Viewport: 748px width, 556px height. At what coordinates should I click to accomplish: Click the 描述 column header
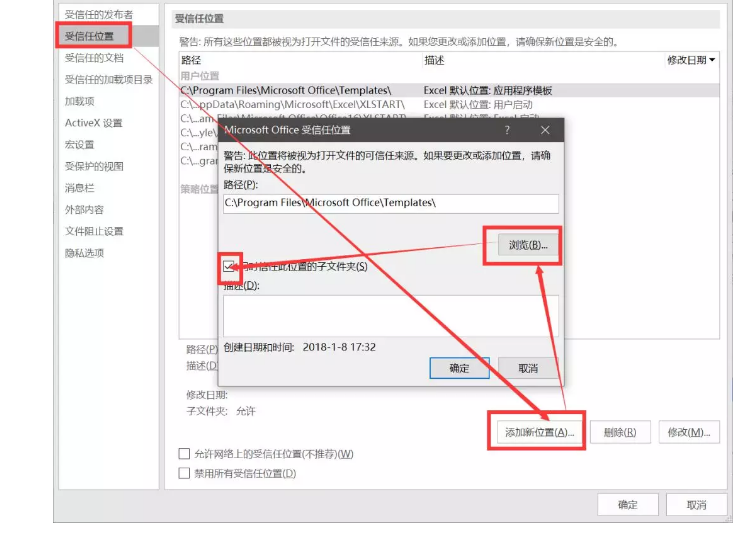pyautogui.click(x=434, y=60)
